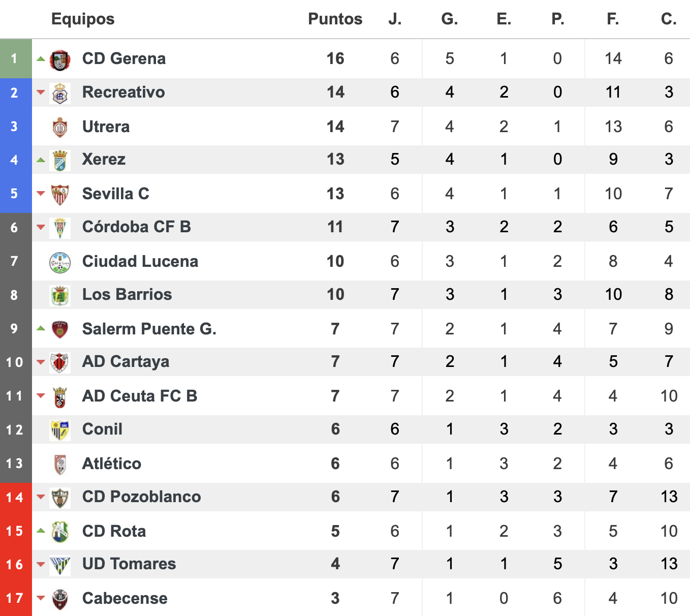Select the Conil club crest
The width and height of the screenshot is (690, 616).
60,430
